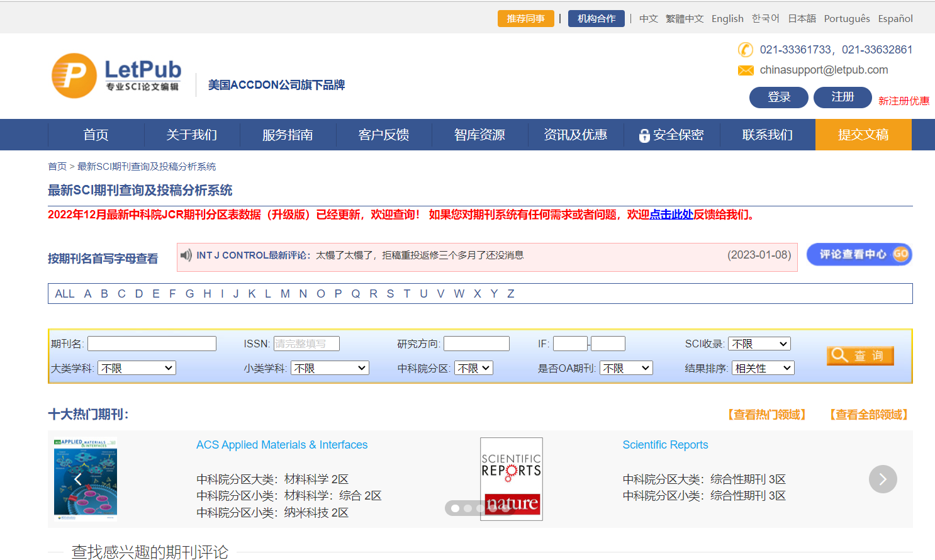
Task: Open 资讯及优惠 navigation item
Action: pos(576,135)
